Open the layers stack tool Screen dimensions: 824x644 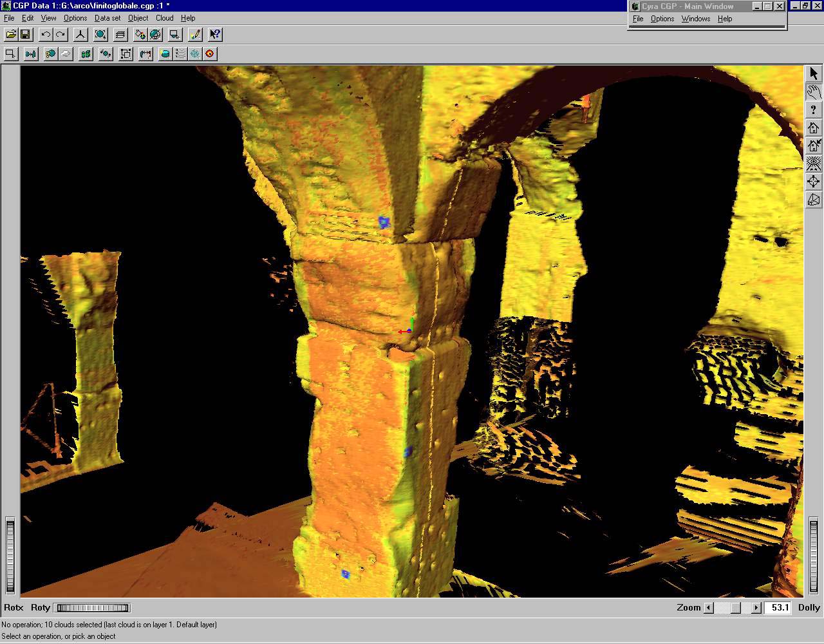[x=120, y=35]
